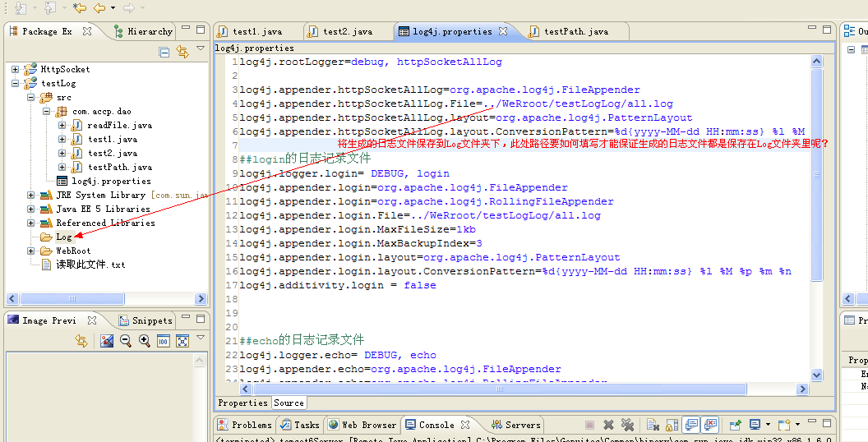Switch to Properties tab of editor
This screenshot has width=868, height=442.
(x=242, y=403)
